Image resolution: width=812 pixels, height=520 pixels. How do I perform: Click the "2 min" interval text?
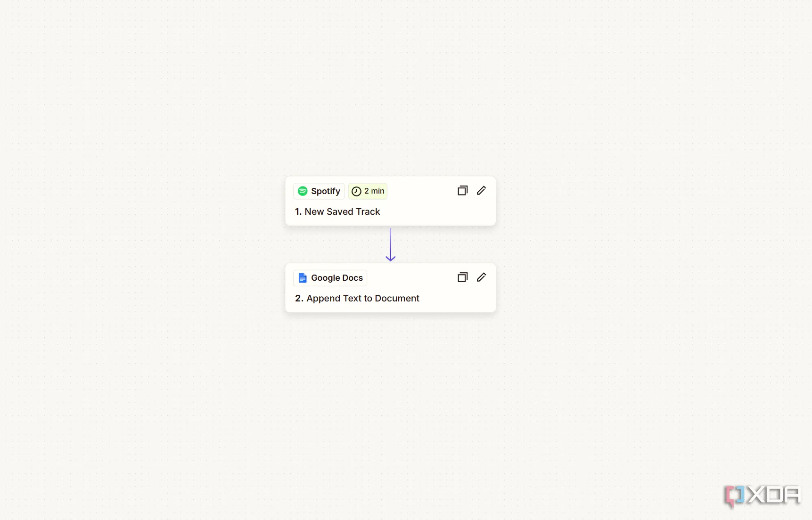tap(374, 191)
